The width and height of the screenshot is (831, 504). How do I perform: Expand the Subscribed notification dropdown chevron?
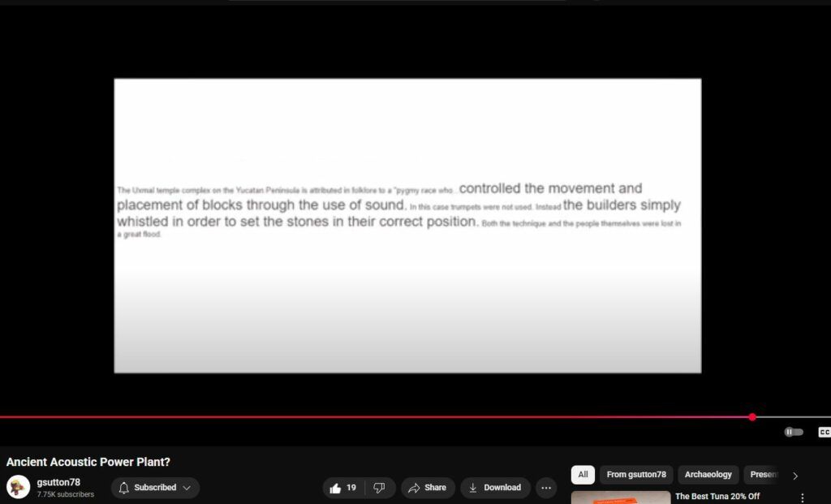point(187,488)
